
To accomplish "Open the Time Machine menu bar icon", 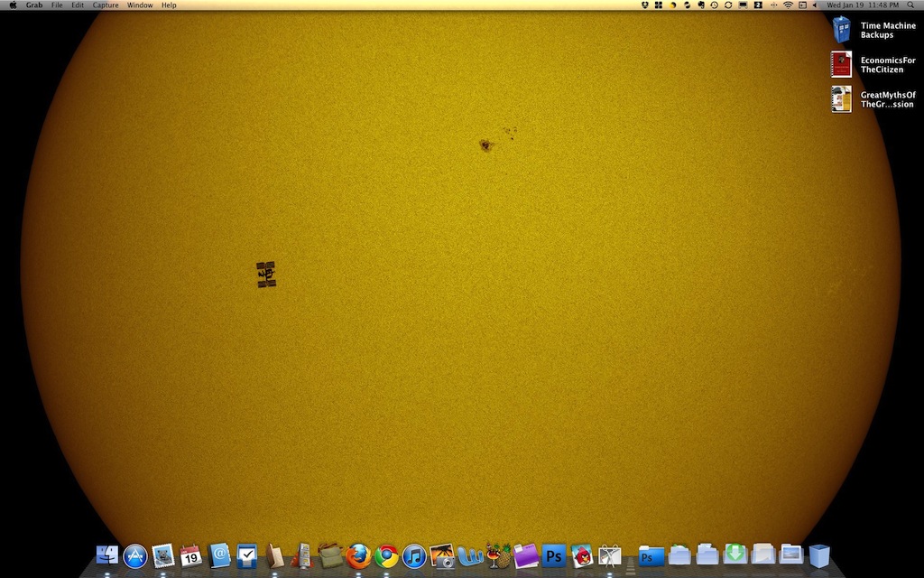I will coord(715,5).
